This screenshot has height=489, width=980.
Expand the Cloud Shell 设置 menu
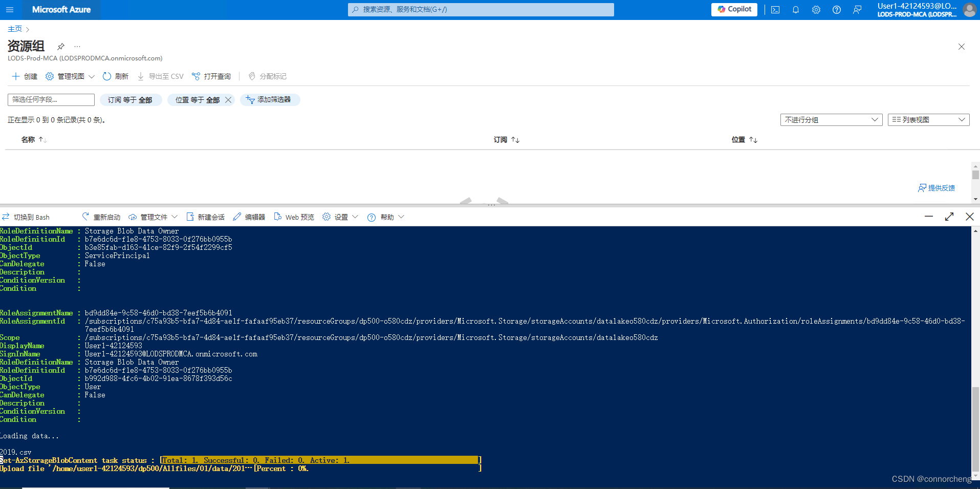(340, 217)
